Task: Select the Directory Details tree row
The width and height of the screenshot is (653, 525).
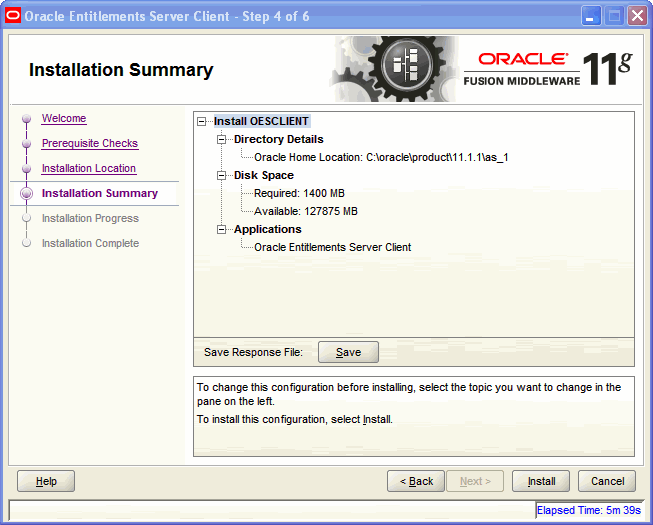Action: coord(279,139)
